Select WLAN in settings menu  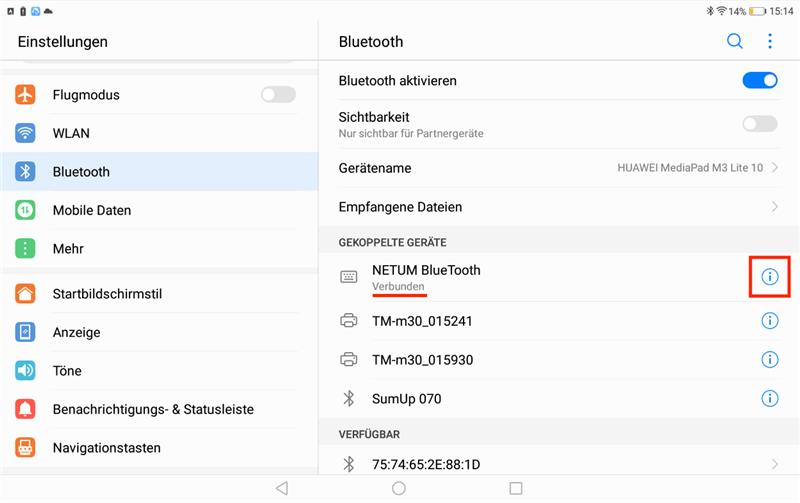click(159, 133)
